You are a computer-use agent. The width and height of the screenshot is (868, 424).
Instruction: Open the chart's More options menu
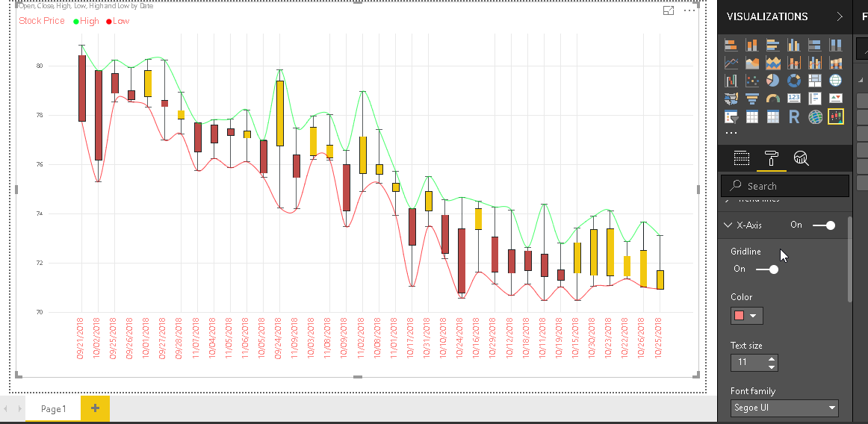pos(689,10)
